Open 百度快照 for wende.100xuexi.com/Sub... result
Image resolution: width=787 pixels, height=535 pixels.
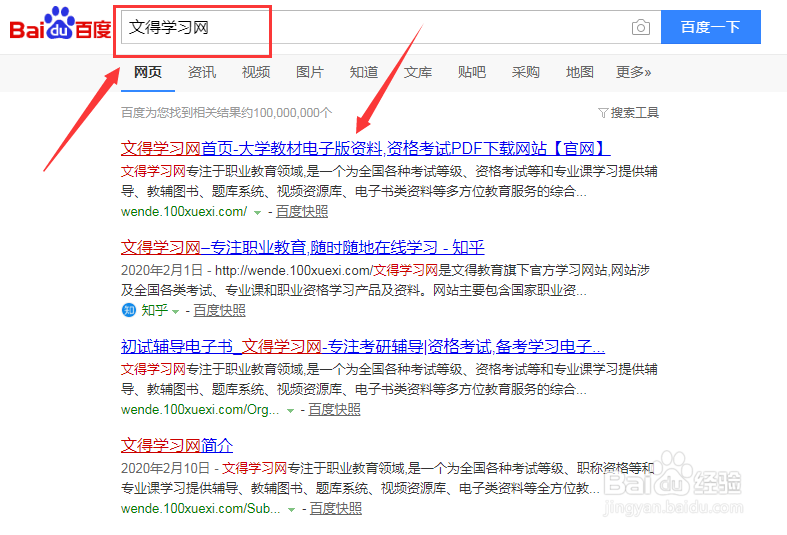(x=336, y=508)
